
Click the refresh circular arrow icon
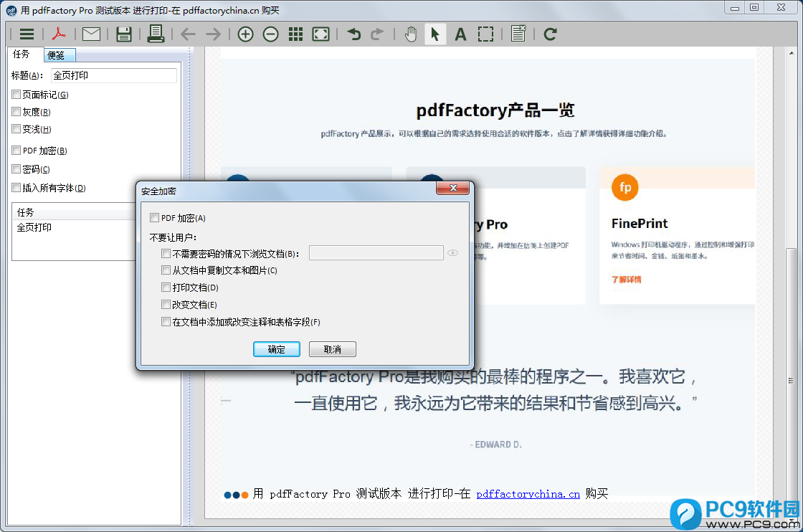tap(550, 34)
